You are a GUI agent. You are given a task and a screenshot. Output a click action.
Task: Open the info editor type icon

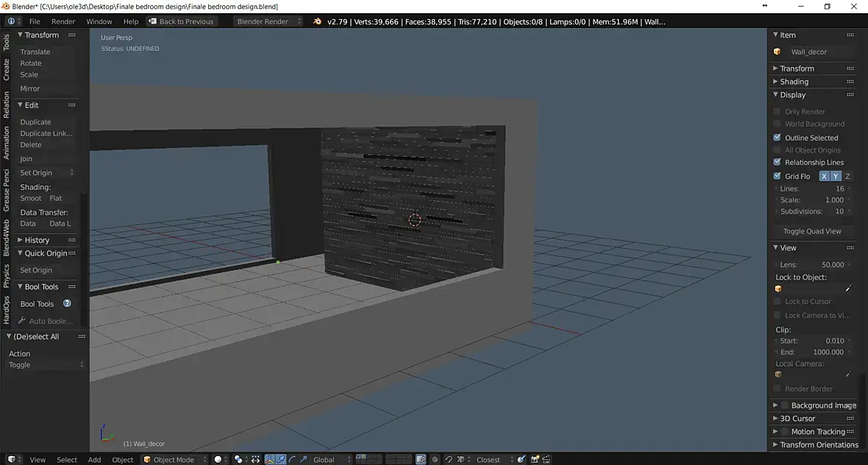tap(13, 21)
